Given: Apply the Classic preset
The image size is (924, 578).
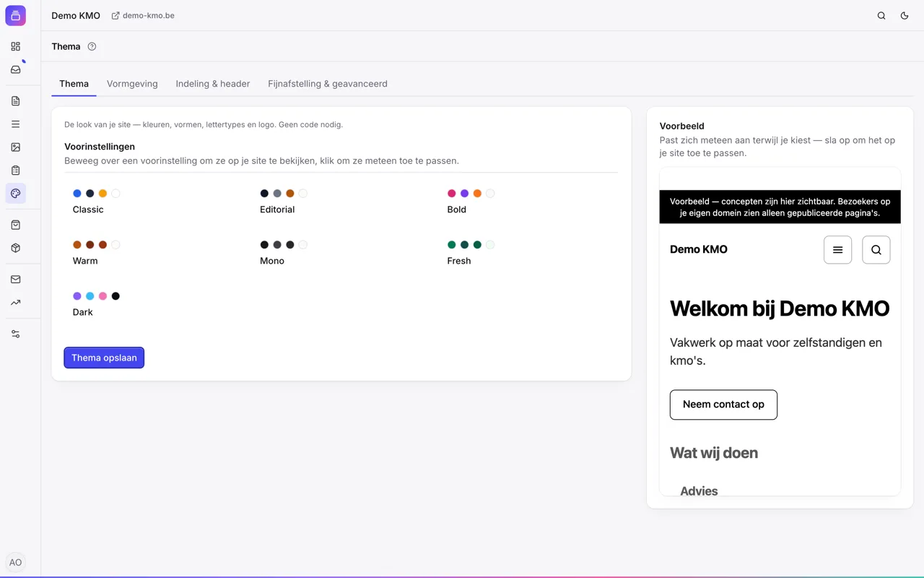Looking at the screenshot, I should point(154,201).
